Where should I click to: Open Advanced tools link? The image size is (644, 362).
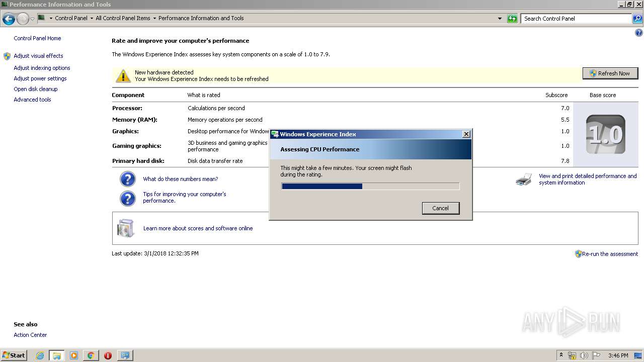point(32,100)
